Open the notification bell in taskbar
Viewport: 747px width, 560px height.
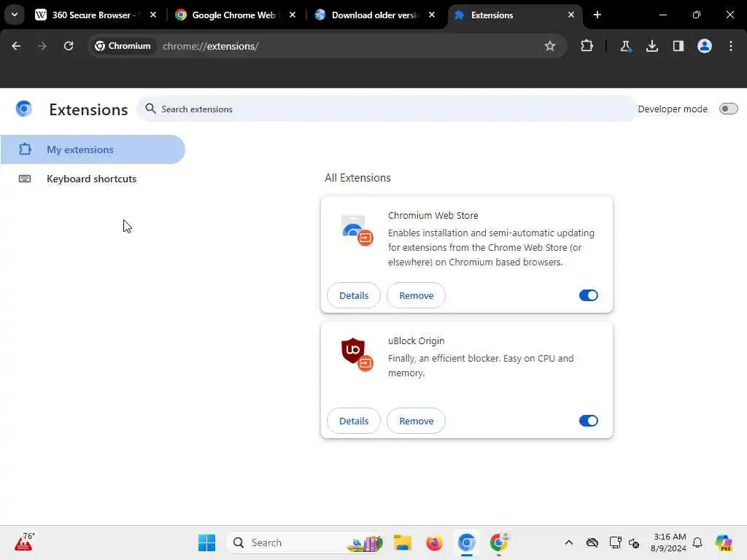point(697,542)
